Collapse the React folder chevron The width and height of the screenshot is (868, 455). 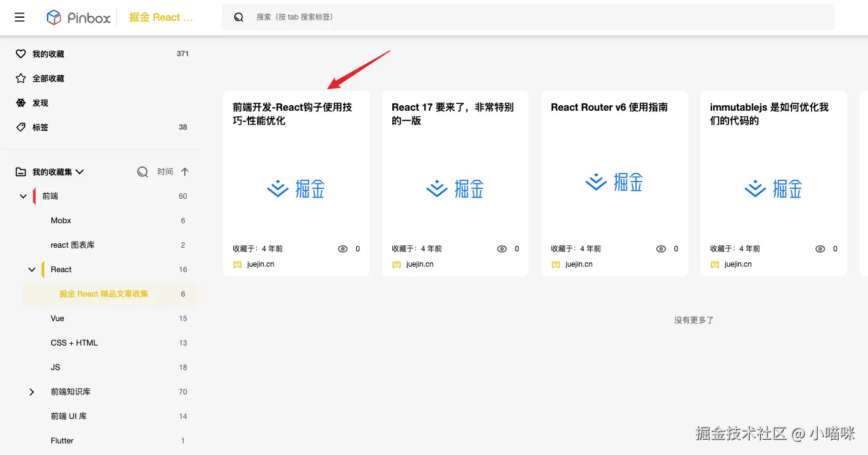tap(32, 270)
